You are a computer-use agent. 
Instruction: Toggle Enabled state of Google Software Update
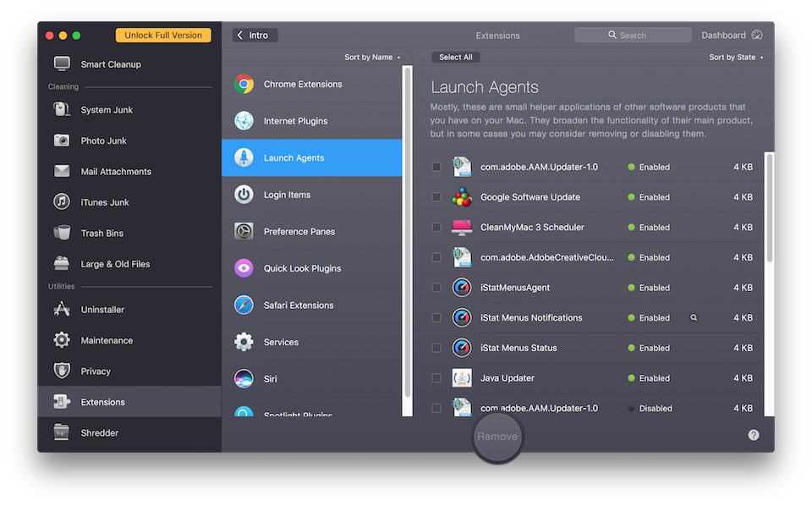click(x=649, y=197)
